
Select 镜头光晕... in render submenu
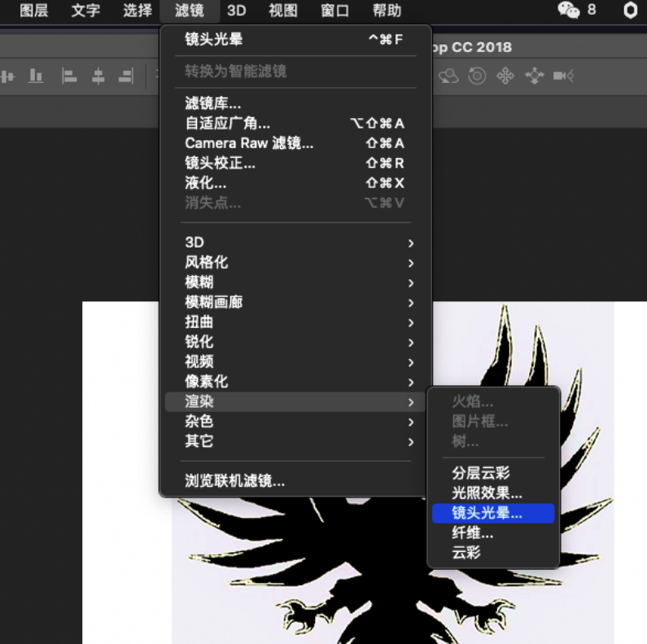click(493, 513)
